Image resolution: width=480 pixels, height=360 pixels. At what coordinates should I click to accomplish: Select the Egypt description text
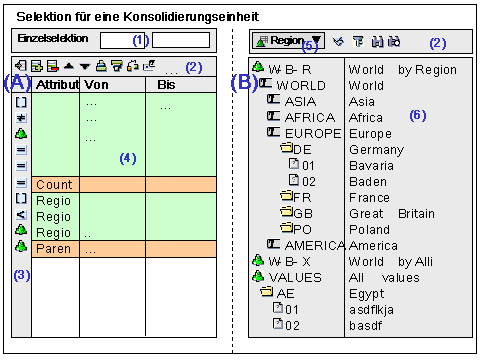[x=366, y=294]
